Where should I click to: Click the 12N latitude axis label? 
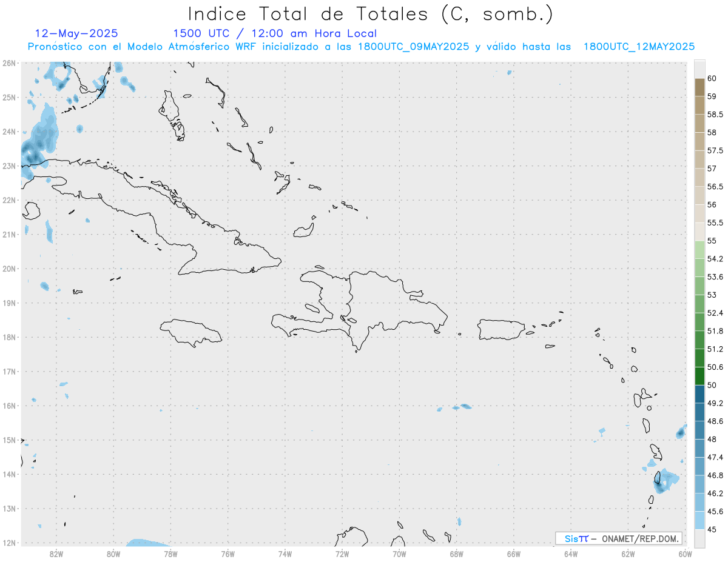(9, 543)
